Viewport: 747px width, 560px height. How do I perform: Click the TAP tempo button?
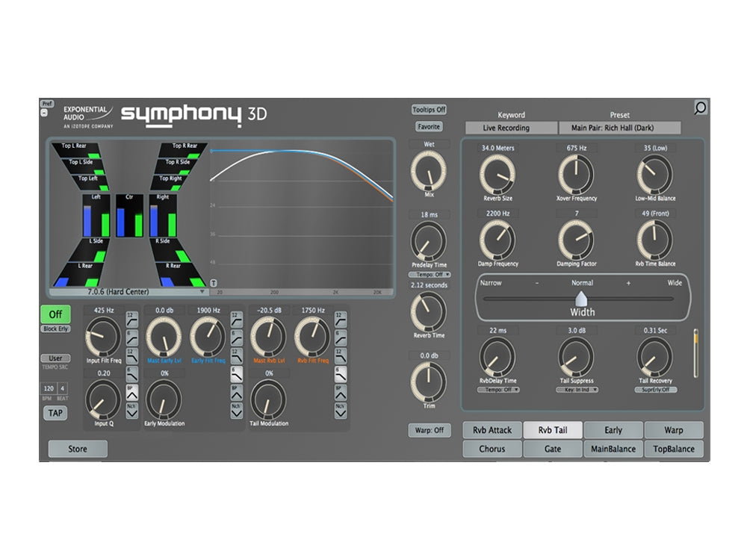click(55, 413)
